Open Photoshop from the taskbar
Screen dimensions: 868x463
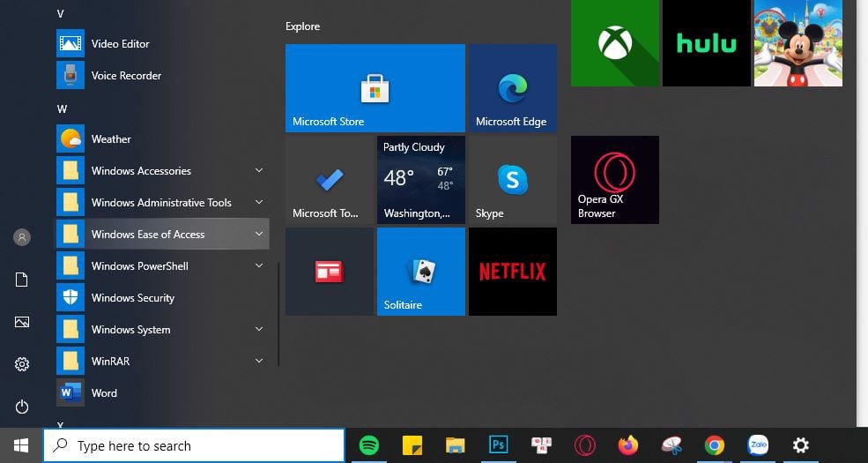(x=498, y=445)
